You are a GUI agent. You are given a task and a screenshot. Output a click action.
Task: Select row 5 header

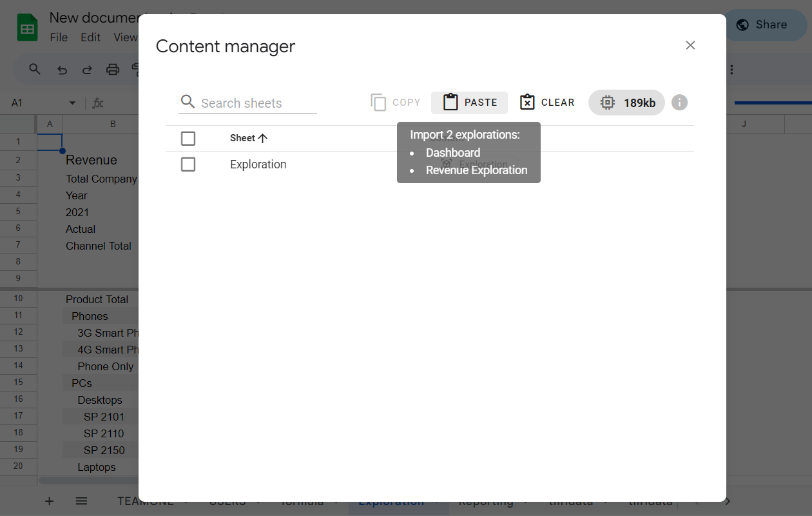[18, 212]
